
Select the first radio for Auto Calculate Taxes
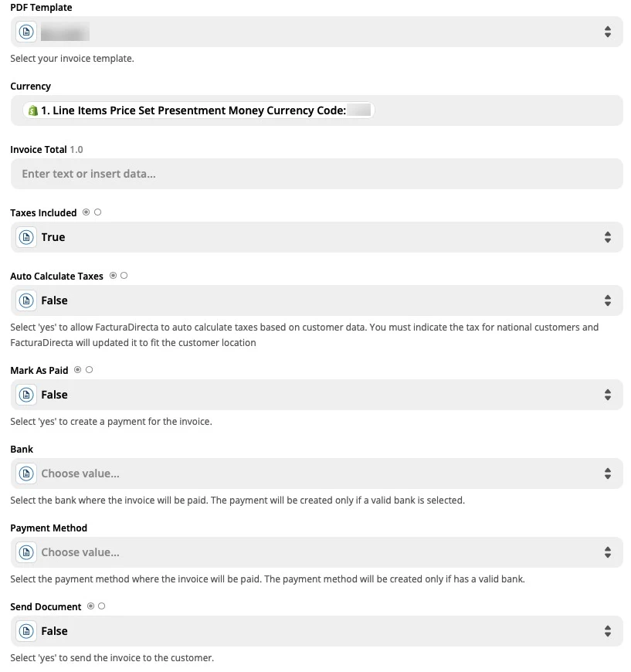(x=113, y=275)
